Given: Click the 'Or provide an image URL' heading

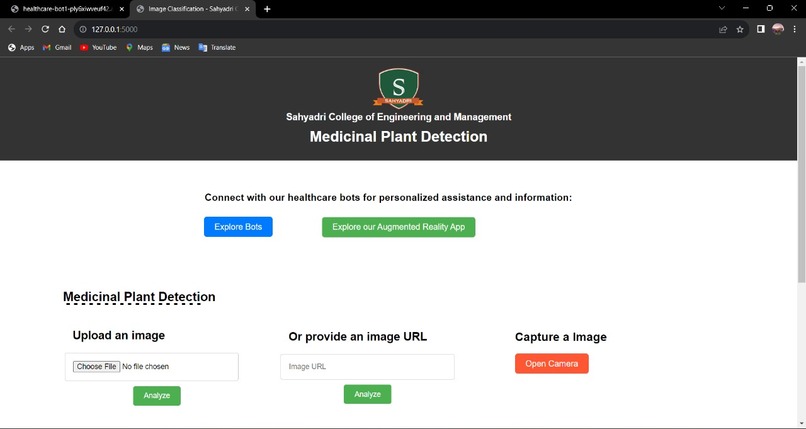Looking at the screenshot, I should coord(357,337).
